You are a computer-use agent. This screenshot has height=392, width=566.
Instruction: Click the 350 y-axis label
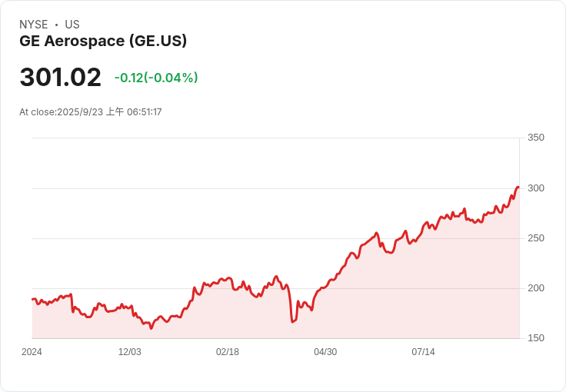click(x=536, y=138)
